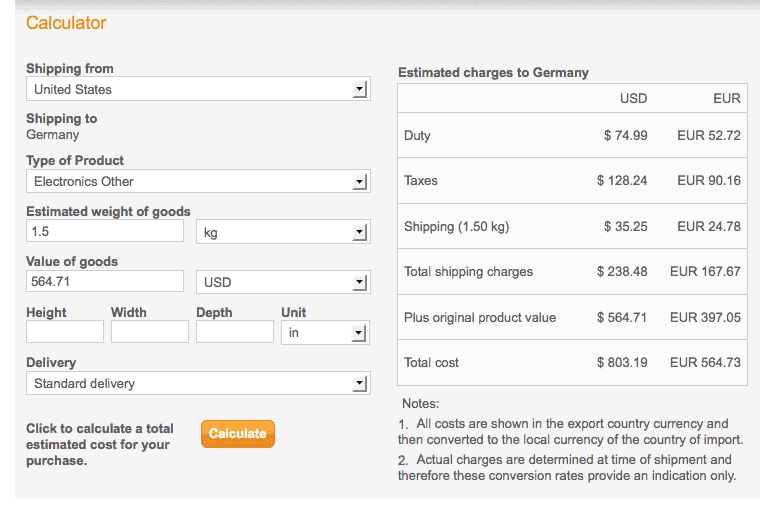Click the dropdown arrow beside Electronics Other
The image size is (776, 511).
[360, 182]
